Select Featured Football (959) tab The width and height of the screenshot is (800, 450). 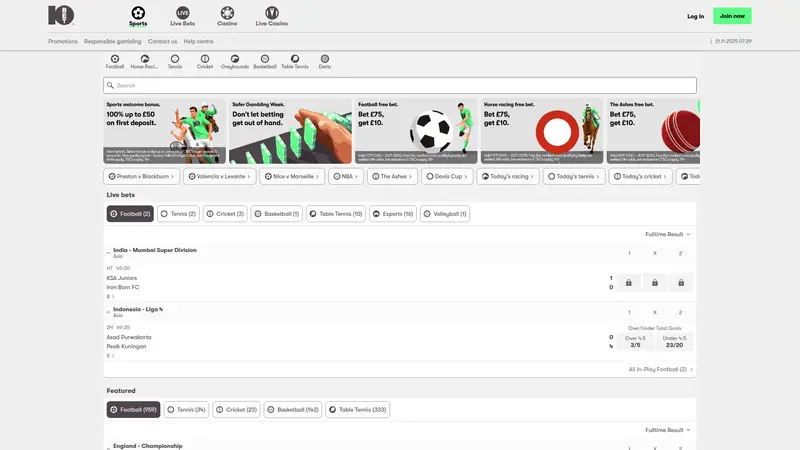pos(133,410)
